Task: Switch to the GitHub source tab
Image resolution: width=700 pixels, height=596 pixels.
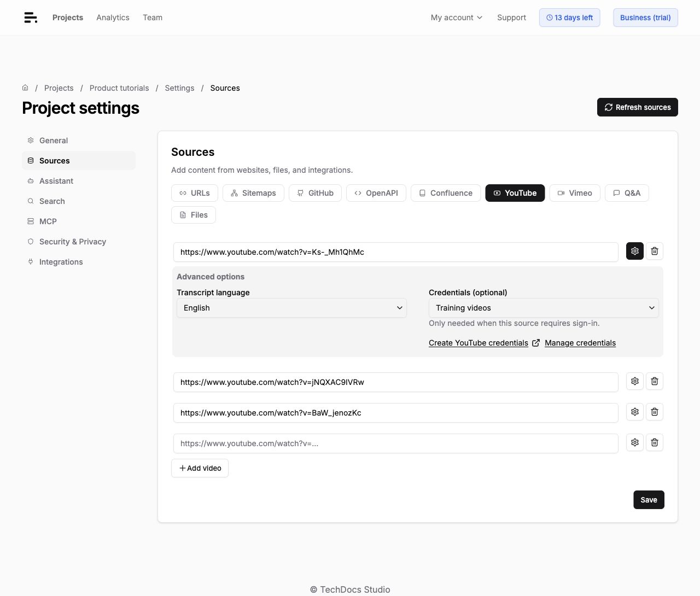Action: click(x=315, y=193)
